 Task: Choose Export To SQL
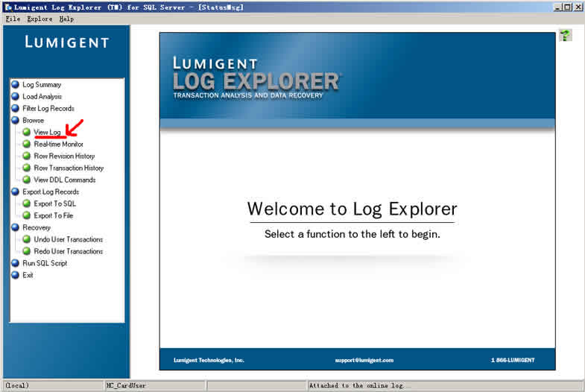55,203
